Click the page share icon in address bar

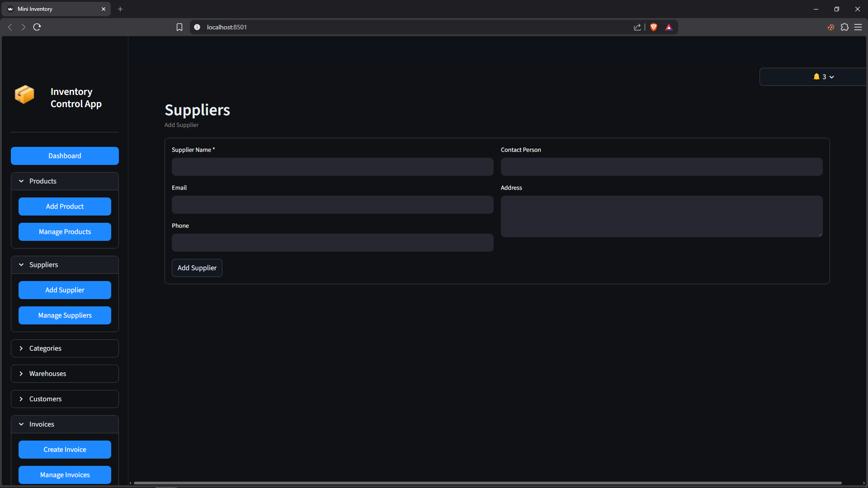point(637,27)
